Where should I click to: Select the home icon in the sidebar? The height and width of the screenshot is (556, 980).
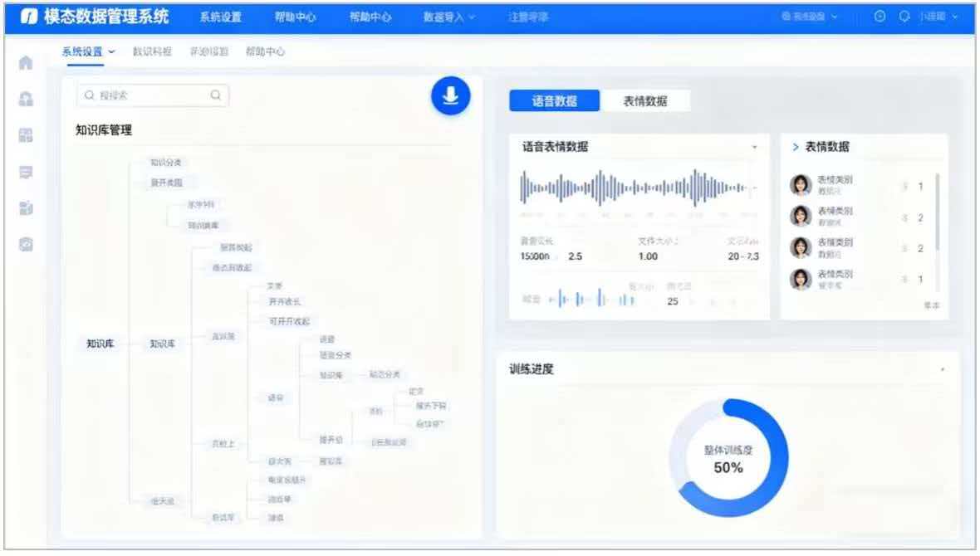point(25,62)
